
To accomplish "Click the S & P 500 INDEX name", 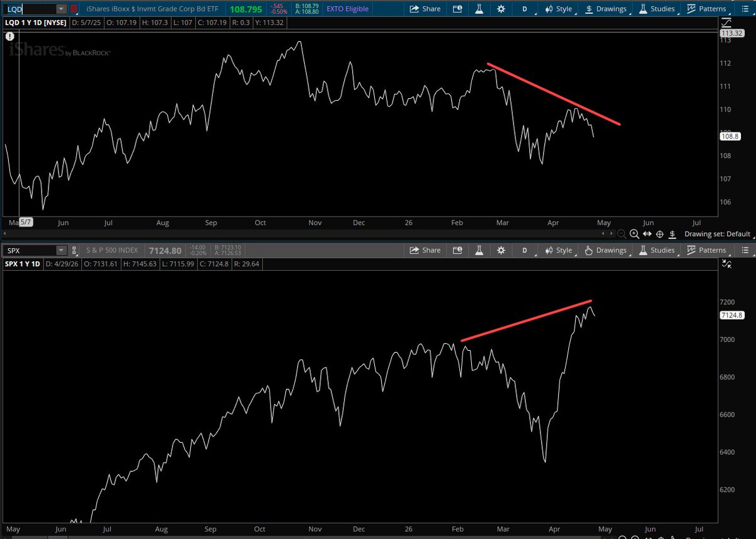I will [x=113, y=250].
